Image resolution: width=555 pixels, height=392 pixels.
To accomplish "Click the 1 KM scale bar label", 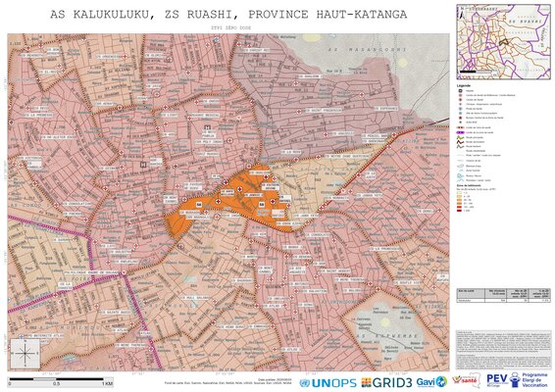I will (x=107, y=383).
